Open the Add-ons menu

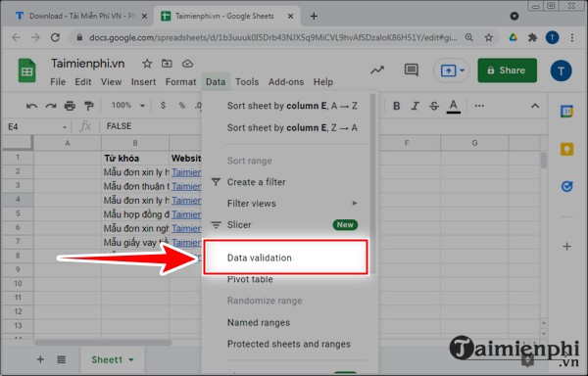pos(286,82)
